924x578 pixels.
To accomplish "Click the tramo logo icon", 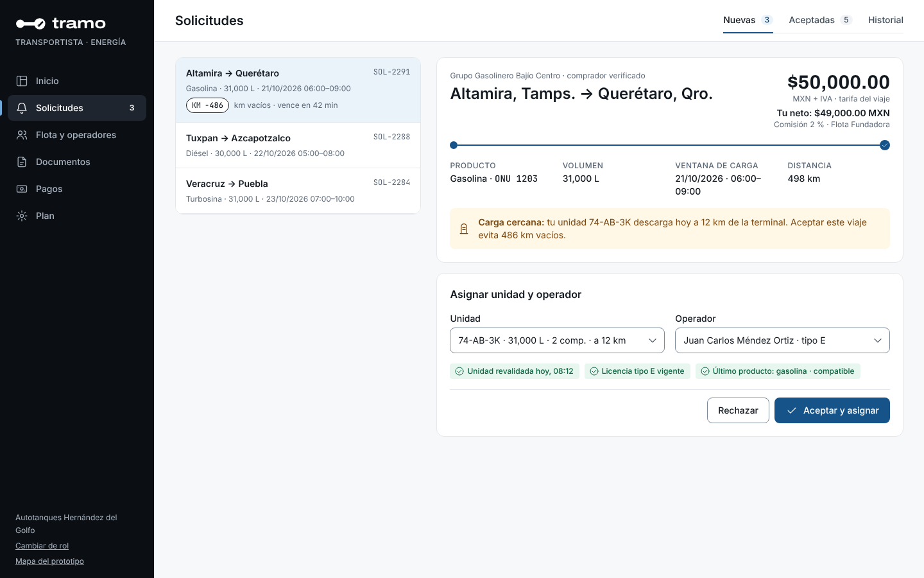I will [30, 24].
